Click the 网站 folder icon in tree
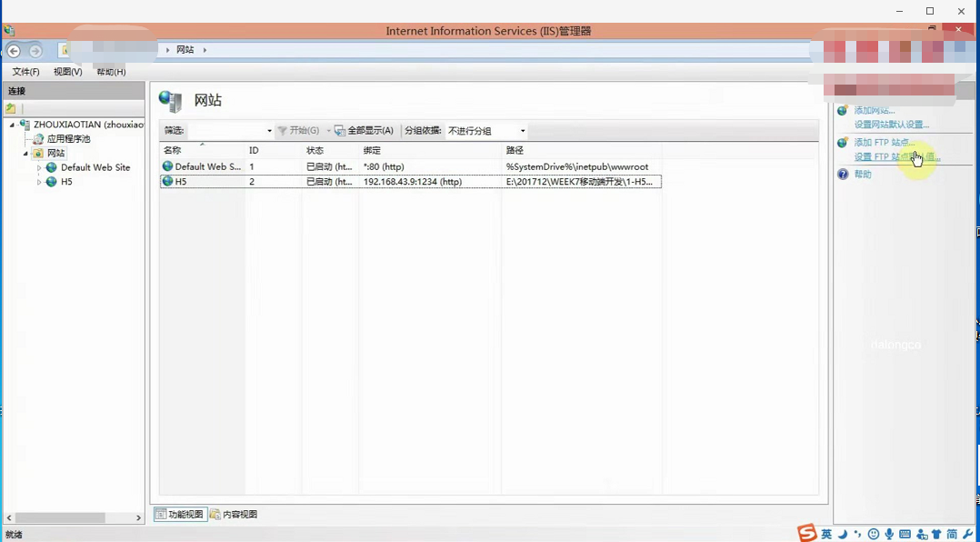The image size is (980, 542). (x=39, y=153)
